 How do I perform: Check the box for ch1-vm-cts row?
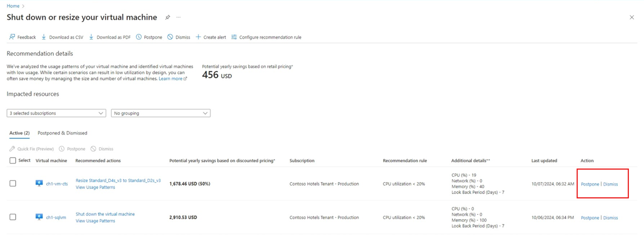tap(13, 183)
